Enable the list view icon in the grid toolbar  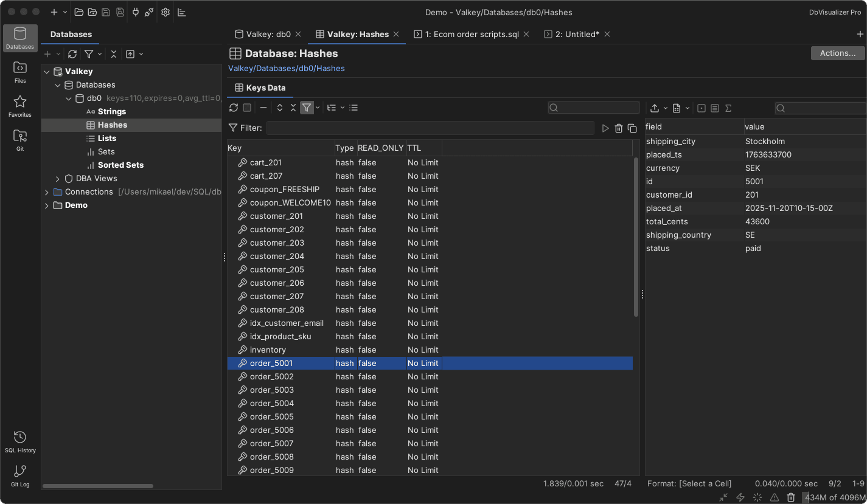[354, 108]
